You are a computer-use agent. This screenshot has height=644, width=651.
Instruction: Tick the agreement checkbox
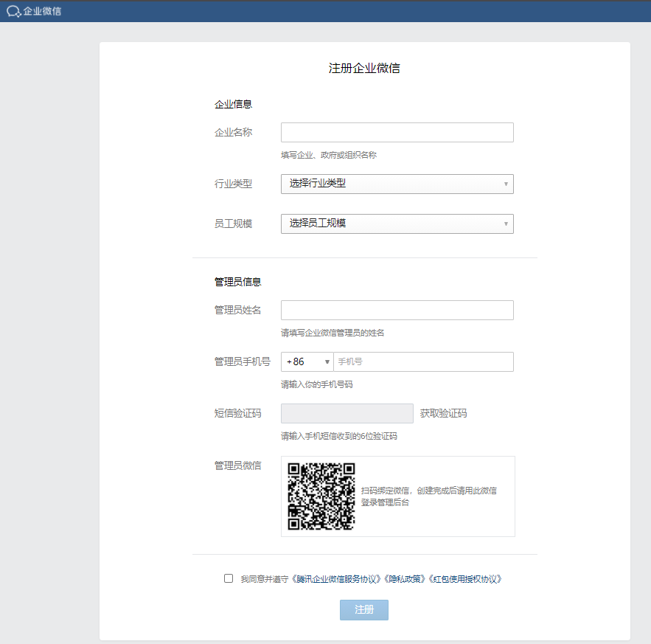tap(229, 579)
